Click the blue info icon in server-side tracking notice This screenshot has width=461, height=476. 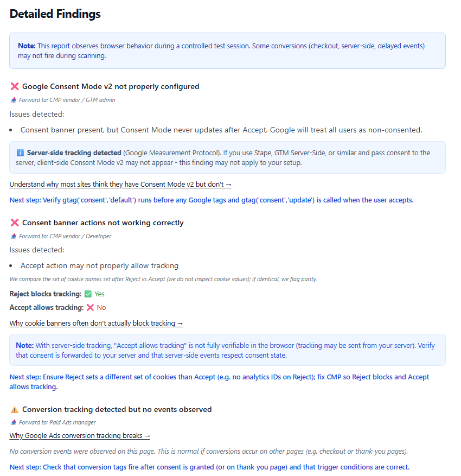pos(21,153)
